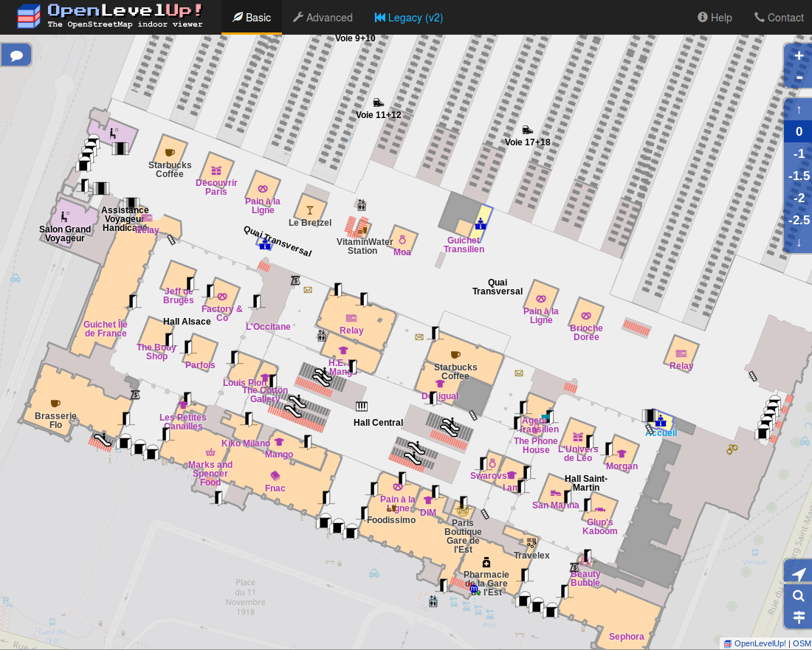Viewport: 812px width, 650px height.
Task: Zoom out with the minus button
Action: [x=799, y=77]
